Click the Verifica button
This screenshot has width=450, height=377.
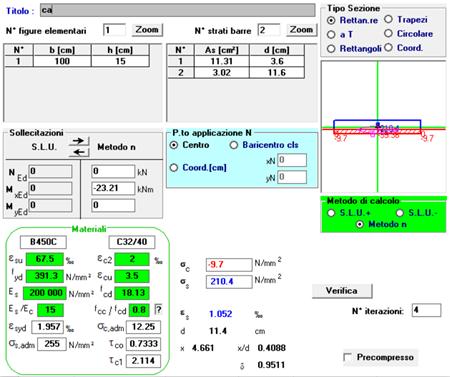point(342,291)
